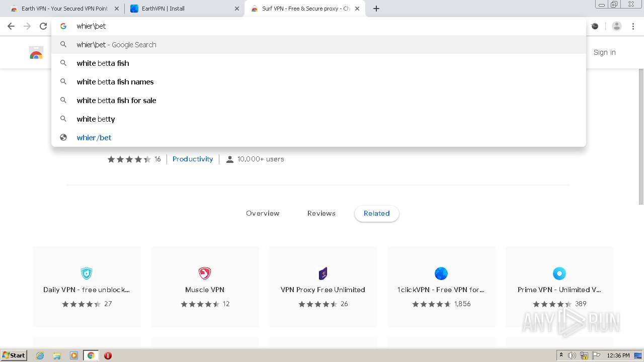Viewport: 644px width, 362px height.
Task: Show hidden tray icons arrow
Action: [x=561, y=355]
